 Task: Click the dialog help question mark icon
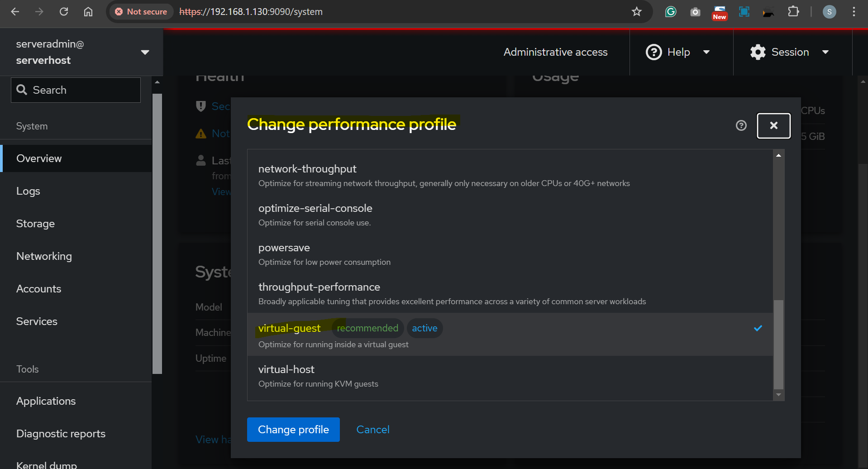click(x=741, y=125)
